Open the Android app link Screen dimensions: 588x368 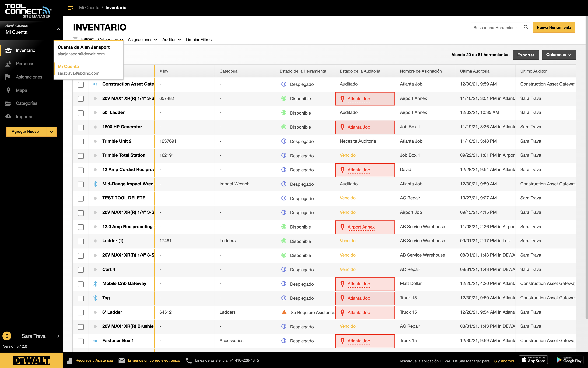click(x=507, y=361)
